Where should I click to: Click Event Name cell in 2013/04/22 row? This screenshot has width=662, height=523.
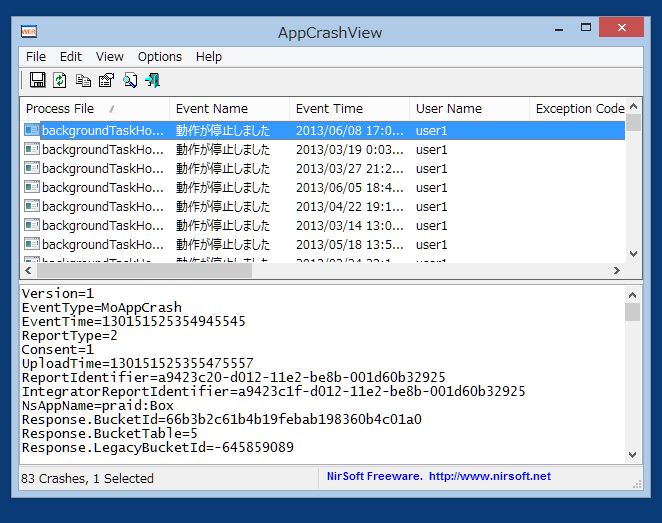[223, 206]
